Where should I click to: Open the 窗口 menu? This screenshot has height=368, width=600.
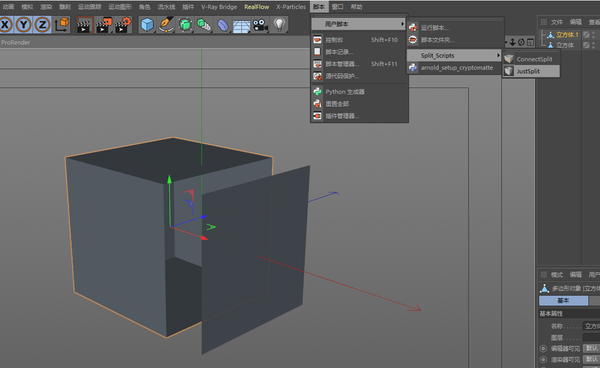pos(338,7)
